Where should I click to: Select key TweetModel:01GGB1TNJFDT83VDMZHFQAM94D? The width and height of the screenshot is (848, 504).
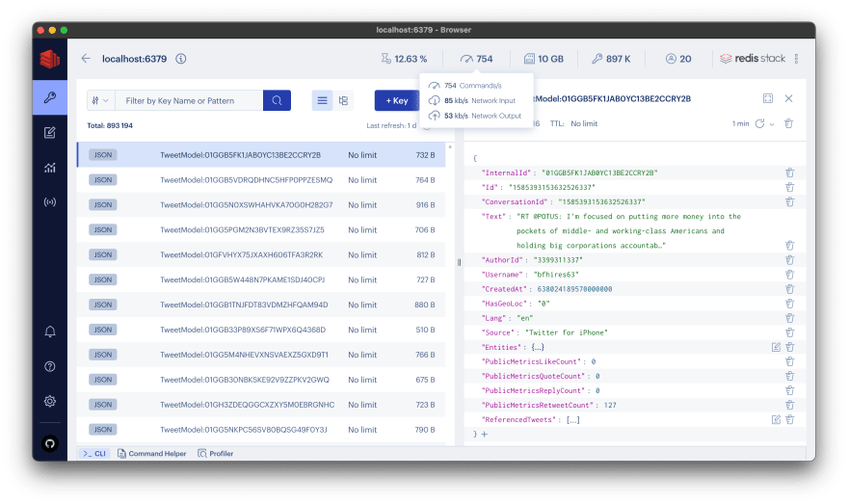[x=261, y=305]
